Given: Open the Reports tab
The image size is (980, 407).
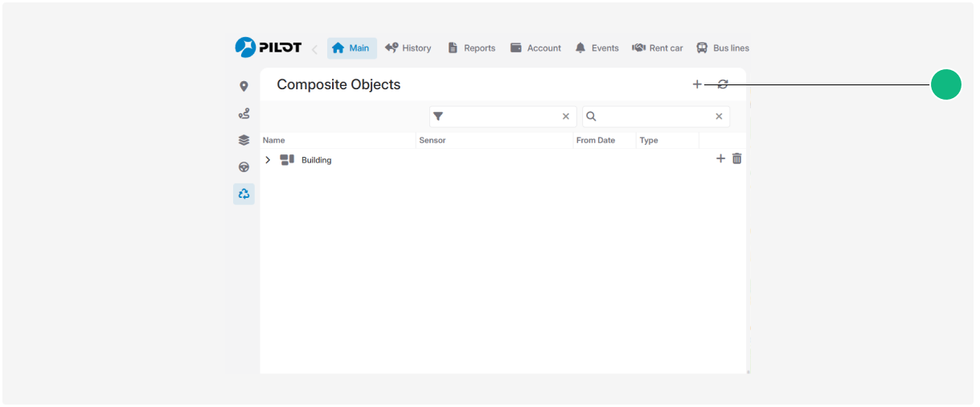Looking at the screenshot, I should (x=472, y=48).
